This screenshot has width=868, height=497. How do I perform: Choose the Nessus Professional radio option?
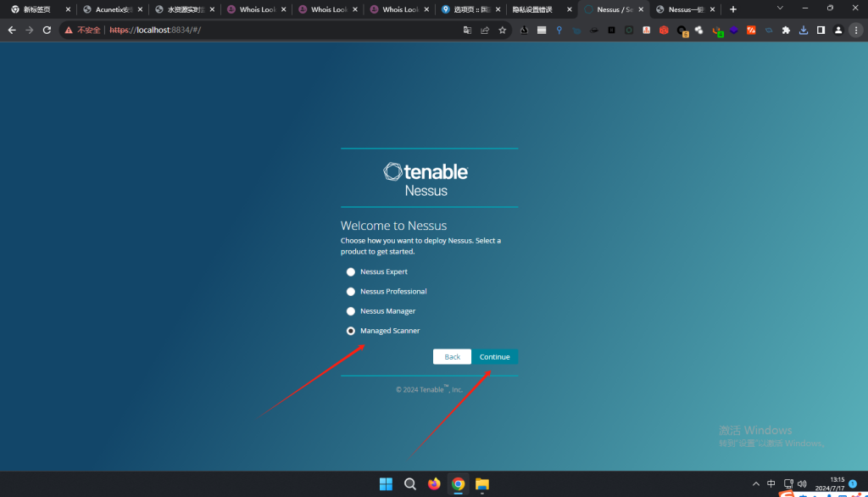point(350,292)
